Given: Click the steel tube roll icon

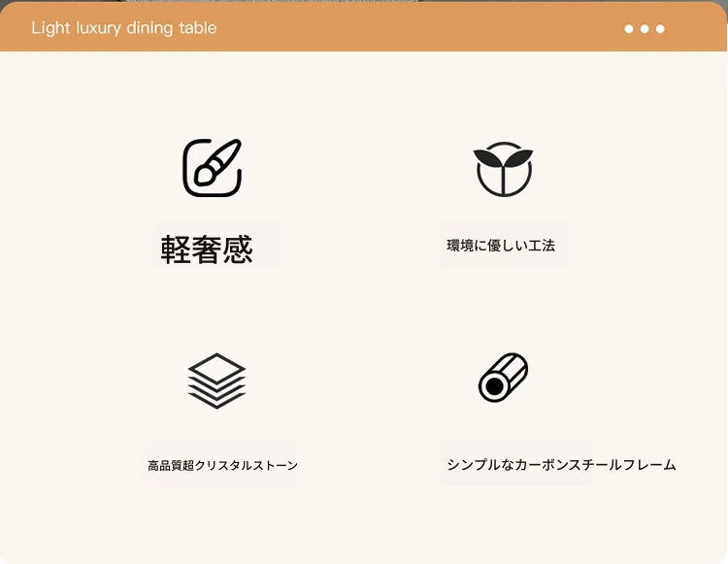Looking at the screenshot, I should pos(503,377).
